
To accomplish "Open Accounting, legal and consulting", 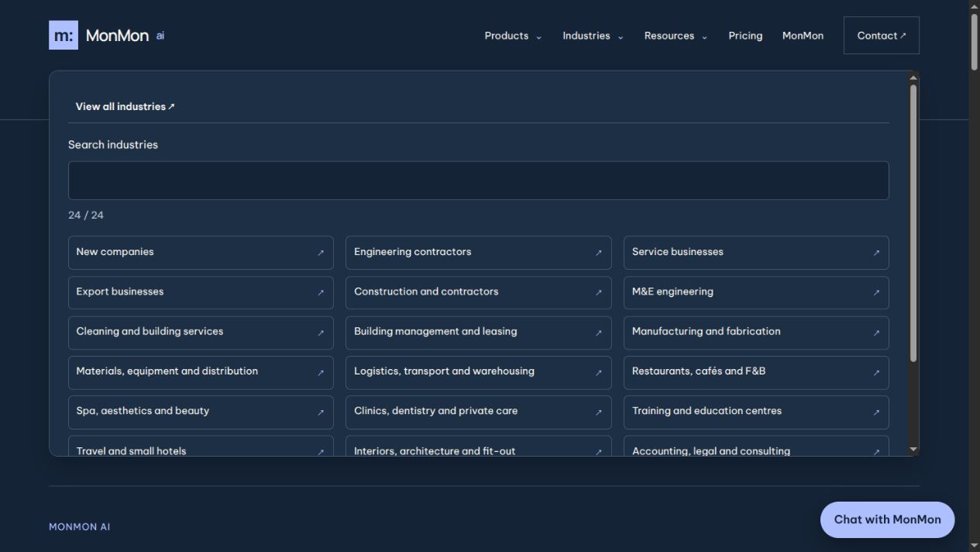I will click(756, 446).
